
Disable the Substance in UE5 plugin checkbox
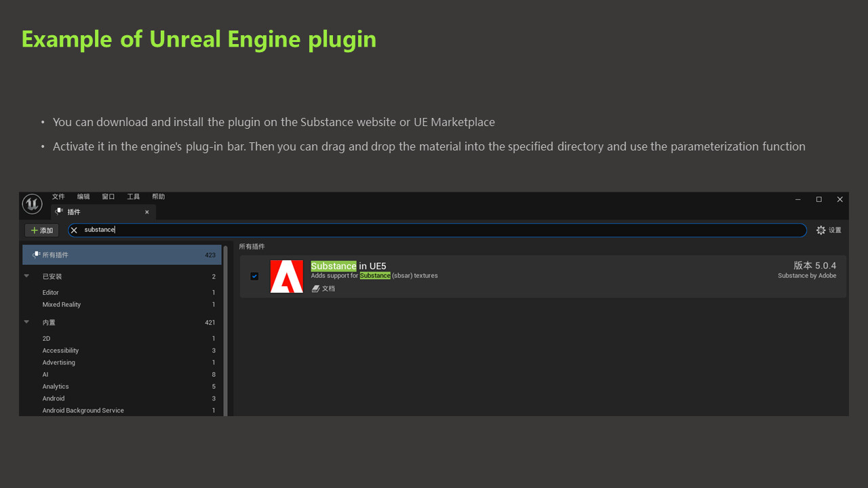click(x=254, y=276)
